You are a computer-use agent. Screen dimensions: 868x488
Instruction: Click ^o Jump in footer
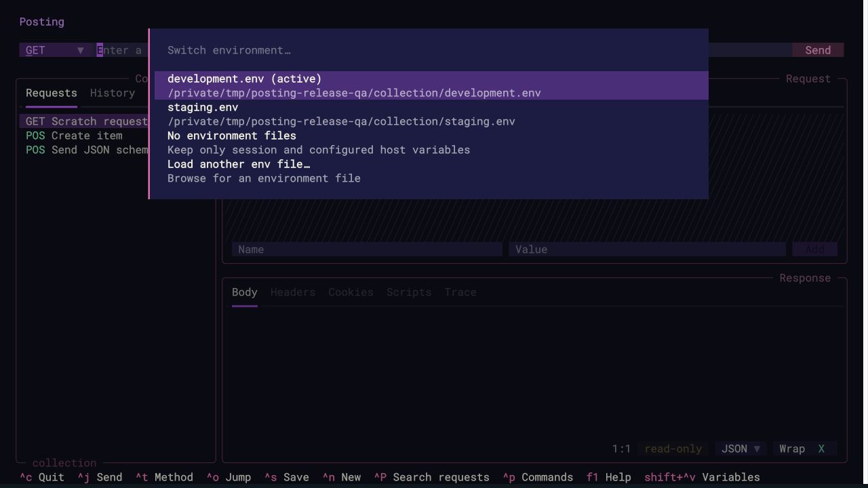click(229, 477)
